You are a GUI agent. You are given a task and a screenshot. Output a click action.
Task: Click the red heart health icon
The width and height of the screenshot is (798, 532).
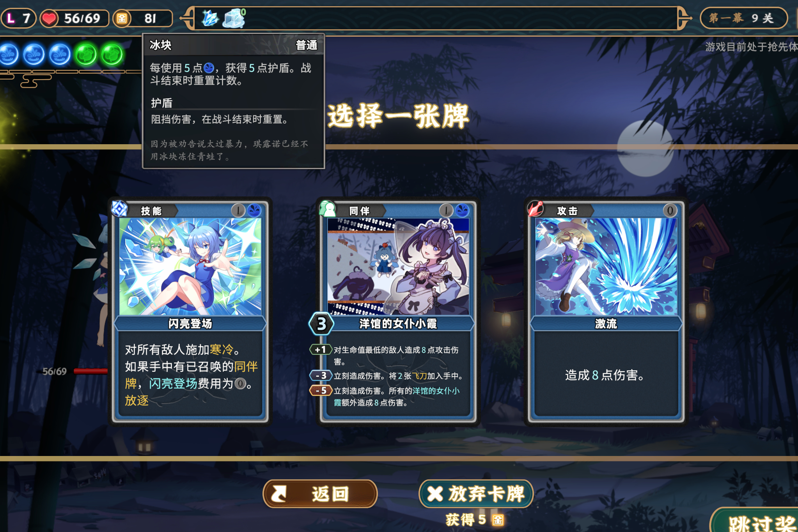49,18
